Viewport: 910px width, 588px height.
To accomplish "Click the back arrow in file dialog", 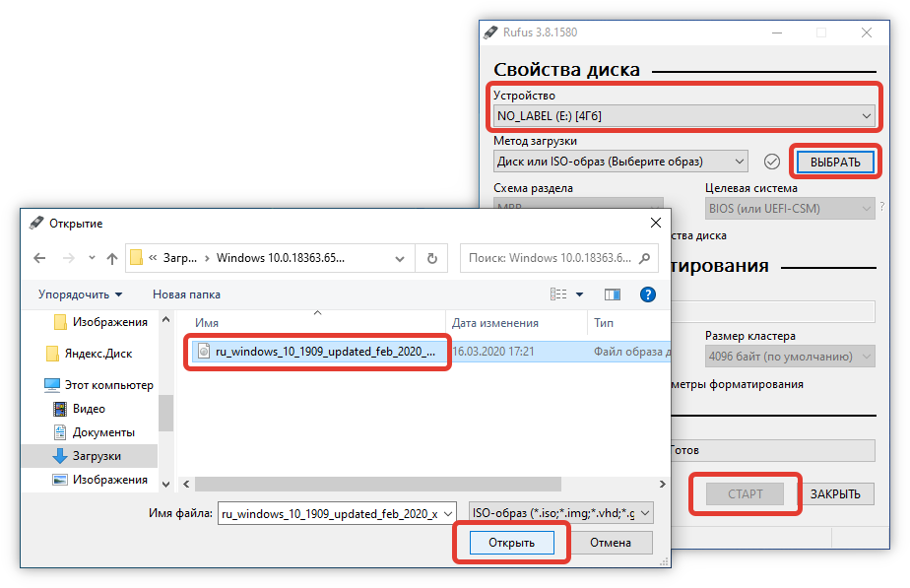I will 39,258.
